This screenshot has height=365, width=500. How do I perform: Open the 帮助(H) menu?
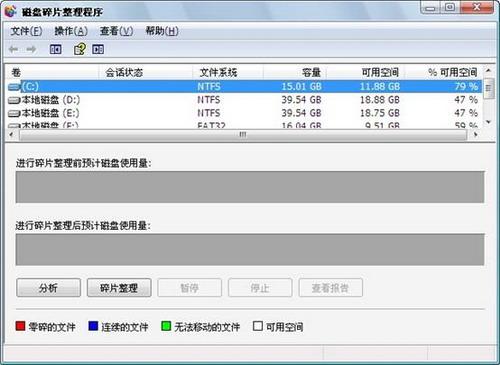point(162,31)
